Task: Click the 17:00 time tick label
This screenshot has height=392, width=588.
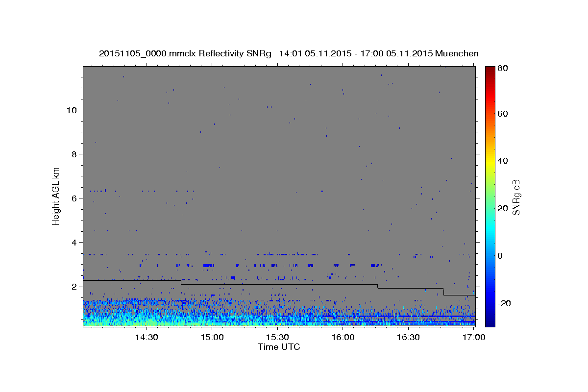Action: pos(474,337)
